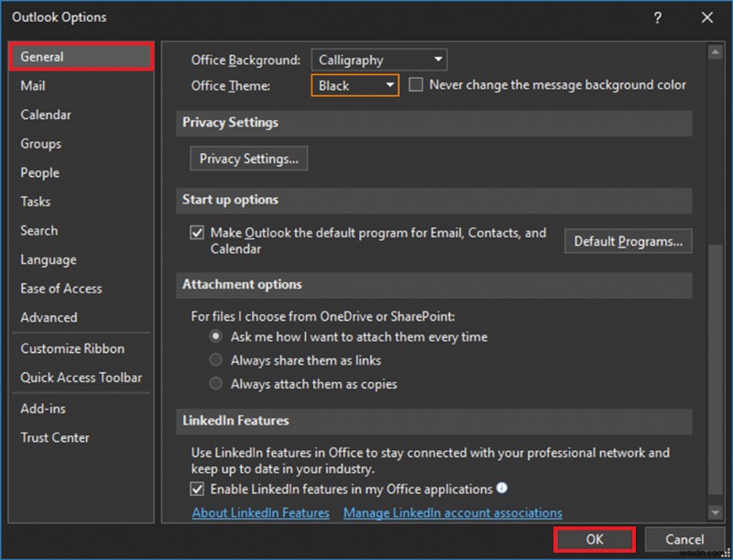Screen dimensions: 733x560
Task: Switch to People options
Action: click(82, 172)
